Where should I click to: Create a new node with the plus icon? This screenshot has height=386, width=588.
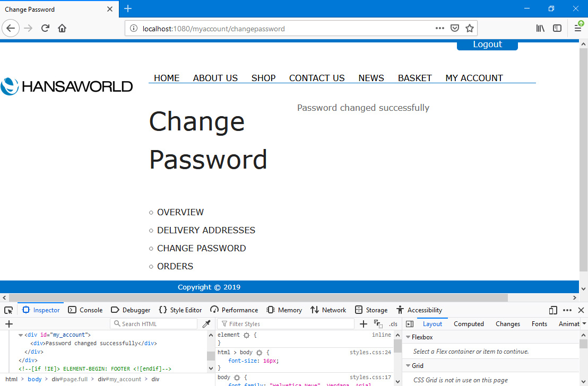point(9,324)
